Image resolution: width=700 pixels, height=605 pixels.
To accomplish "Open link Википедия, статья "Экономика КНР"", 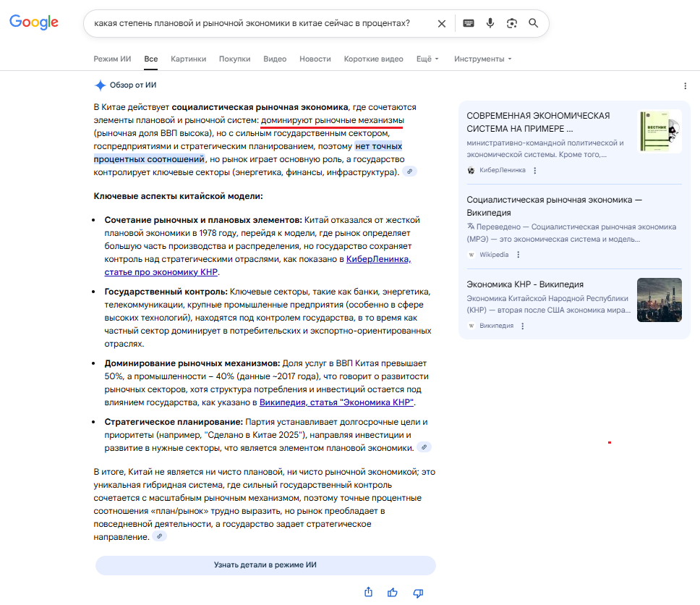I will pos(336,402).
